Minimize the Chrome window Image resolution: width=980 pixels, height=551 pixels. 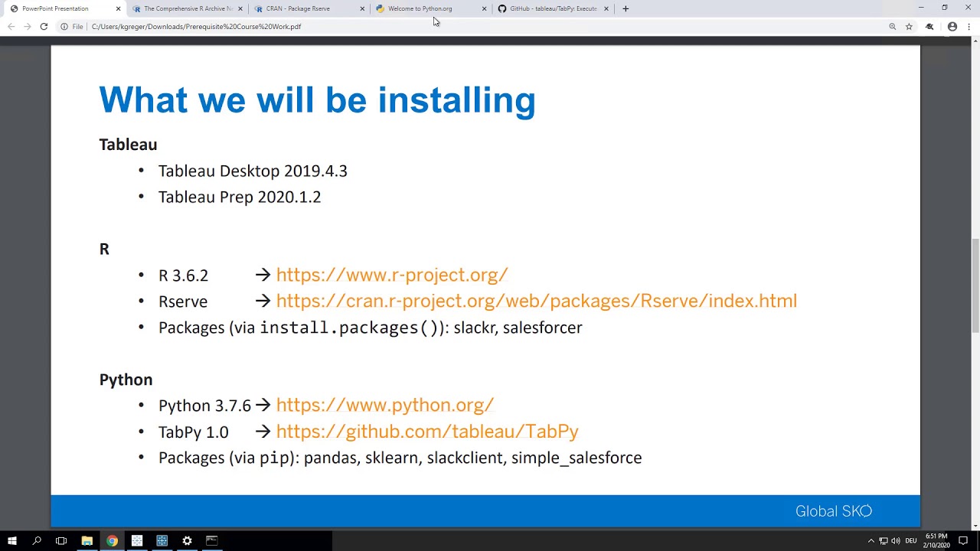[921, 8]
